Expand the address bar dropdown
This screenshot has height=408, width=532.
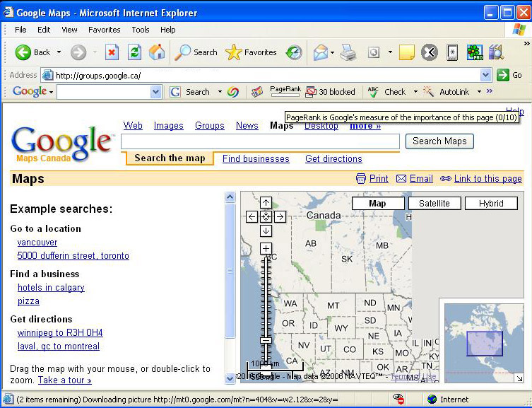485,75
